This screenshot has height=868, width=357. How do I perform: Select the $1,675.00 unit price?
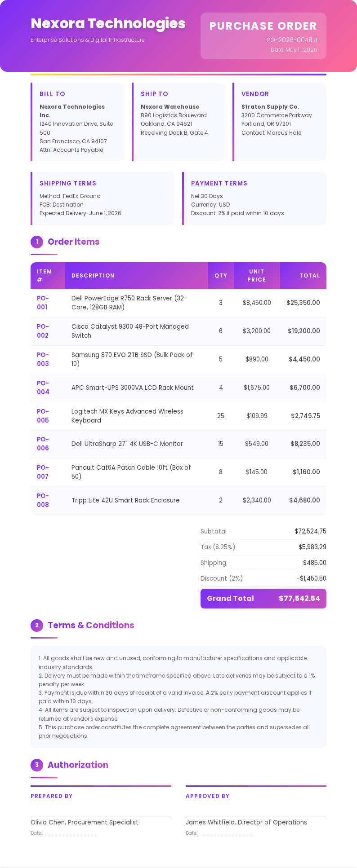coord(257,388)
